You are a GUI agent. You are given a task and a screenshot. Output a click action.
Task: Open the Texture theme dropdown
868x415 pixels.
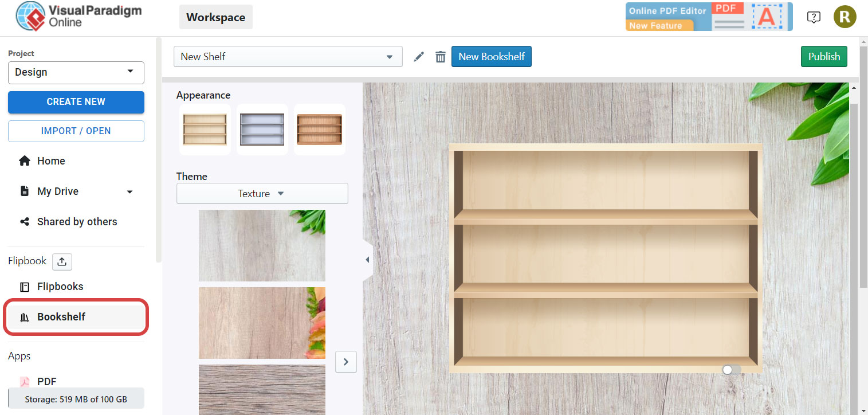262,194
